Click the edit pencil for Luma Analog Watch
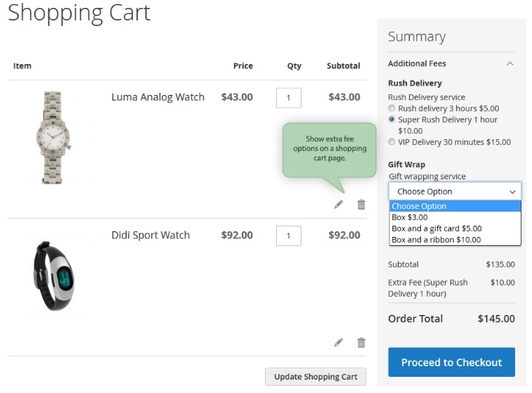 coord(339,205)
